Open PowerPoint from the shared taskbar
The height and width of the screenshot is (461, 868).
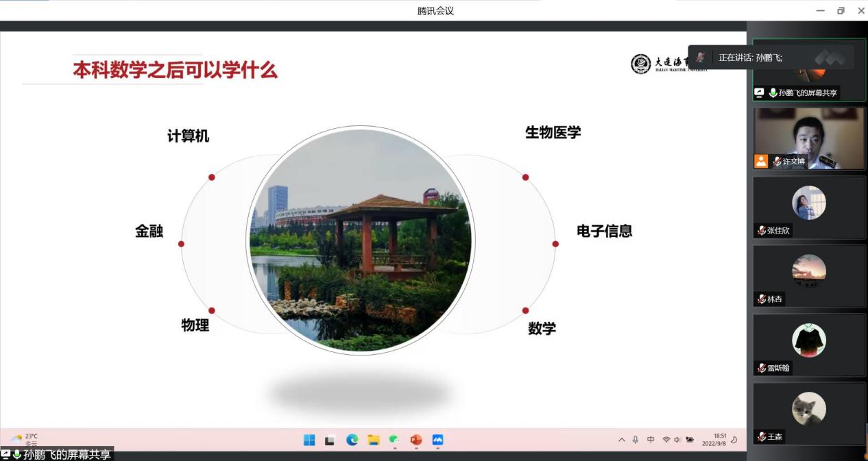click(x=415, y=440)
